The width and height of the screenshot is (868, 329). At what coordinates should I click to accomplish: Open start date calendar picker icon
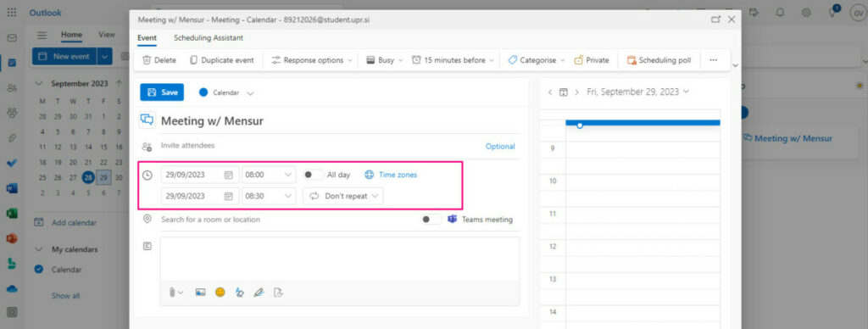click(229, 175)
